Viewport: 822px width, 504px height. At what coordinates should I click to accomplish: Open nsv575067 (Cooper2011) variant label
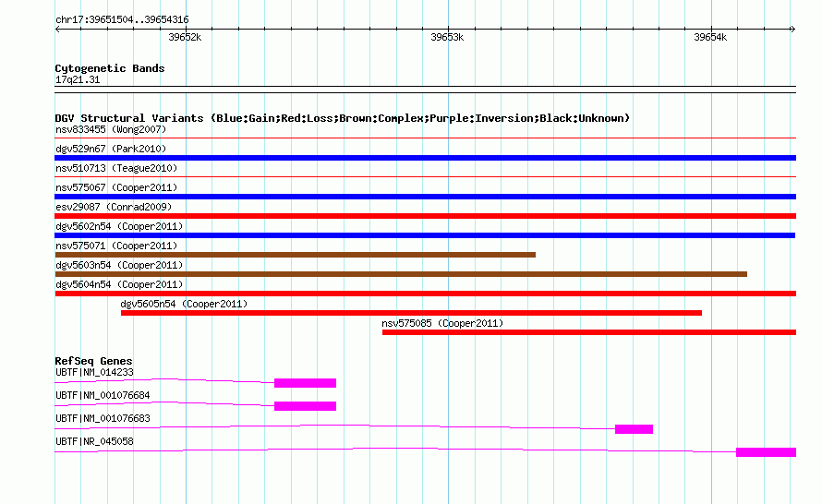coord(116,187)
